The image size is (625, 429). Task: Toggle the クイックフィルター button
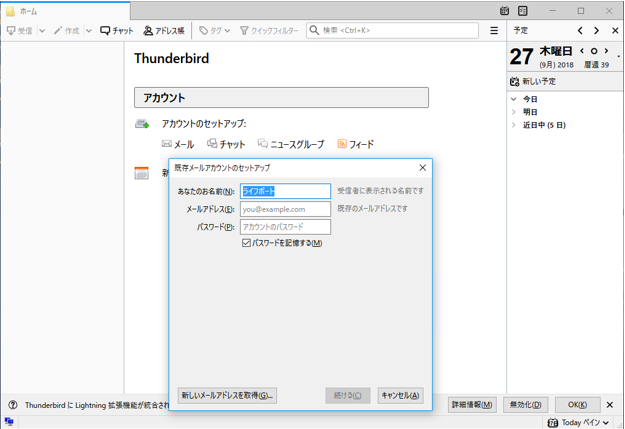(269, 31)
